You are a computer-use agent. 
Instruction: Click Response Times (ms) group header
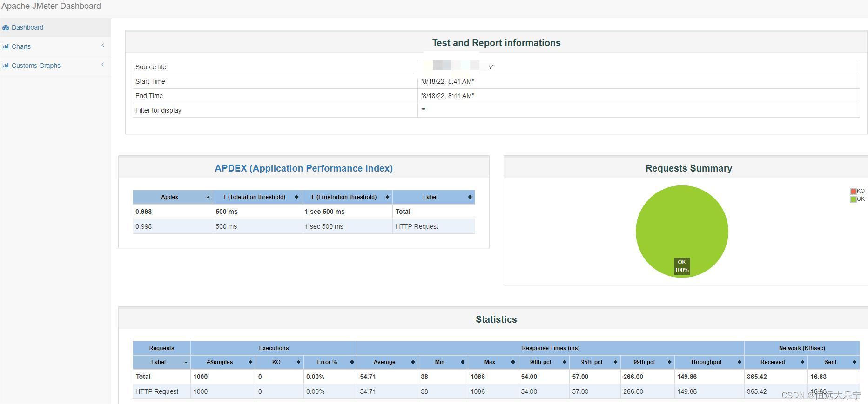click(x=551, y=348)
